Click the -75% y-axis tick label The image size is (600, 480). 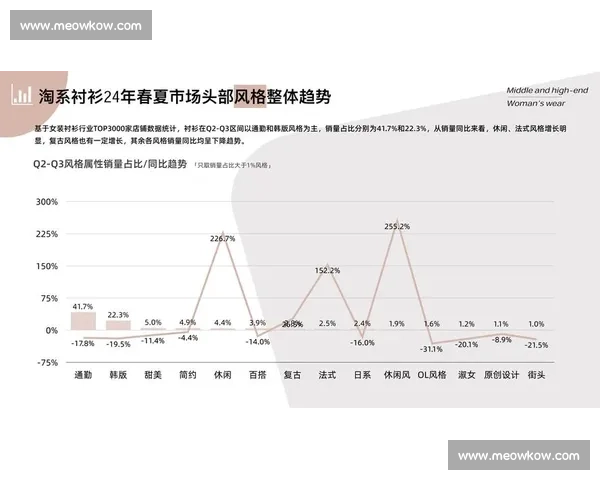(x=47, y=363)
